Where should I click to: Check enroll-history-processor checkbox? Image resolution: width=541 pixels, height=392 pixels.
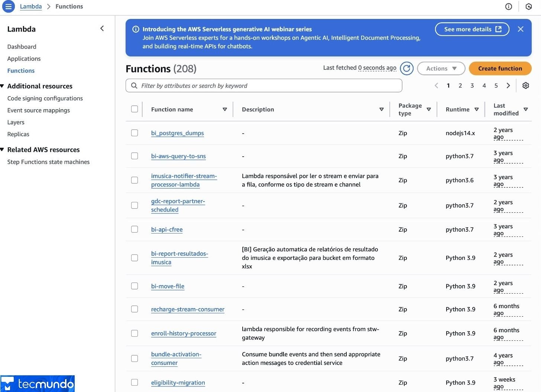click(135, 333)
